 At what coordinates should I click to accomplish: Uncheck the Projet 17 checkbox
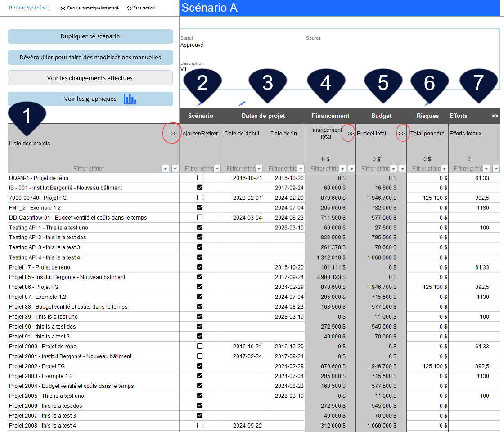(x=200, y=267)
